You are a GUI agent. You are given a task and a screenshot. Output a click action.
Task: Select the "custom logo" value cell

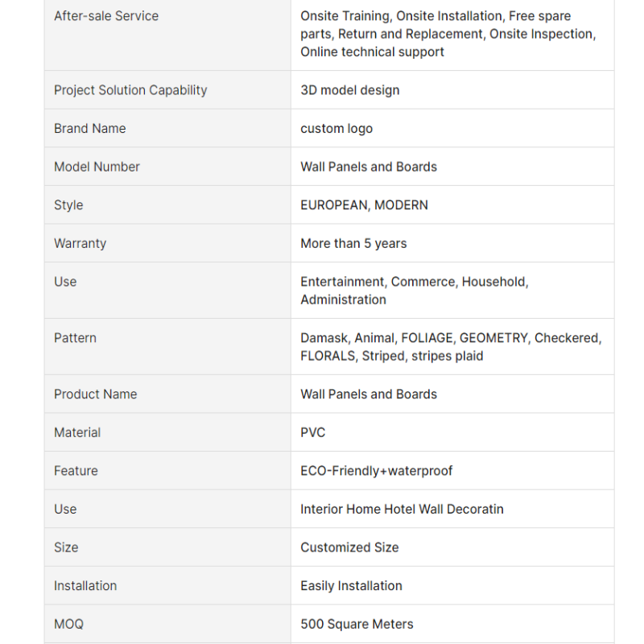pos(336,129)
